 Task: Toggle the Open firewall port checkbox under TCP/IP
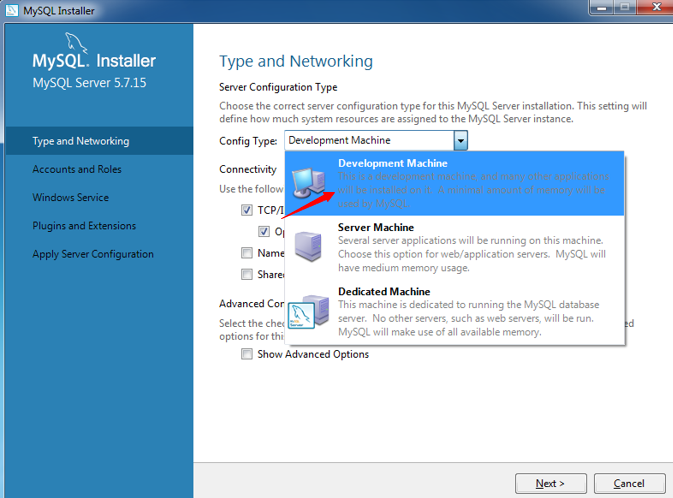pos(264,231)
